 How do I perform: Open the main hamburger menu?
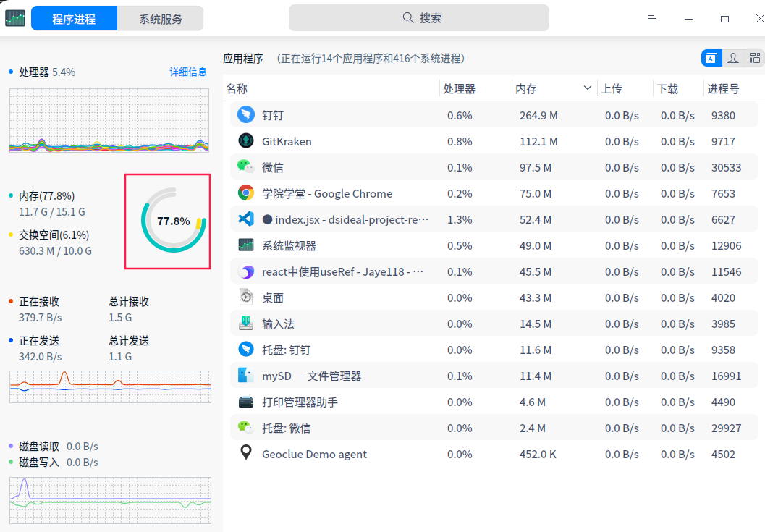[x=652, y=19]
